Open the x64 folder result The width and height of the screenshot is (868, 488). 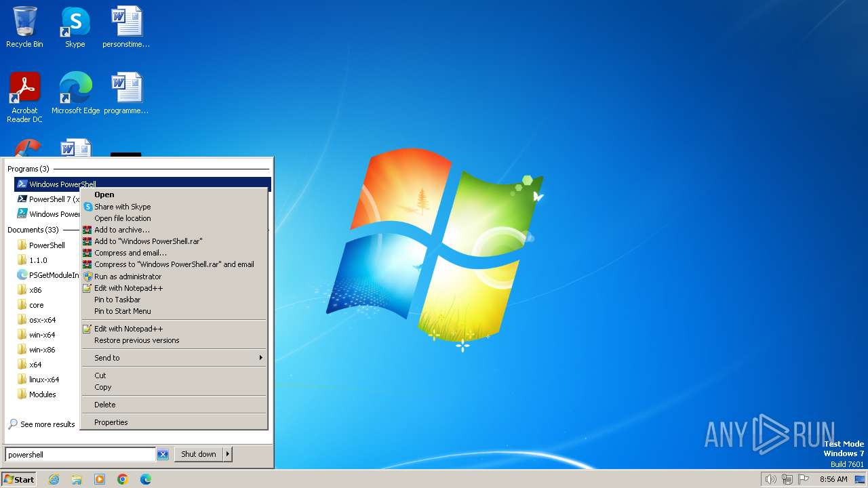click(x=47, y=365)
